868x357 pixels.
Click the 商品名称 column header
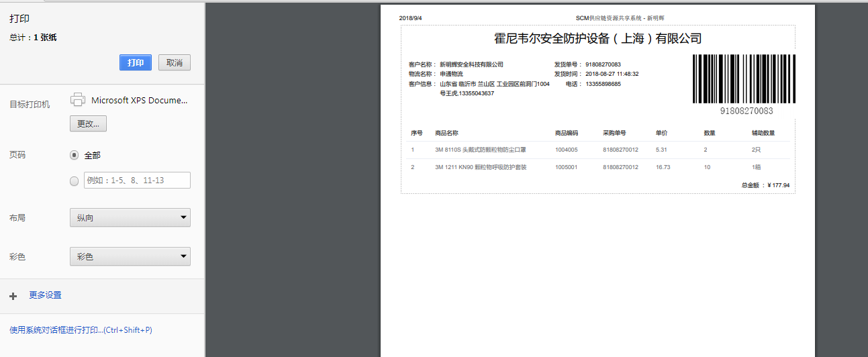point(446,133)
